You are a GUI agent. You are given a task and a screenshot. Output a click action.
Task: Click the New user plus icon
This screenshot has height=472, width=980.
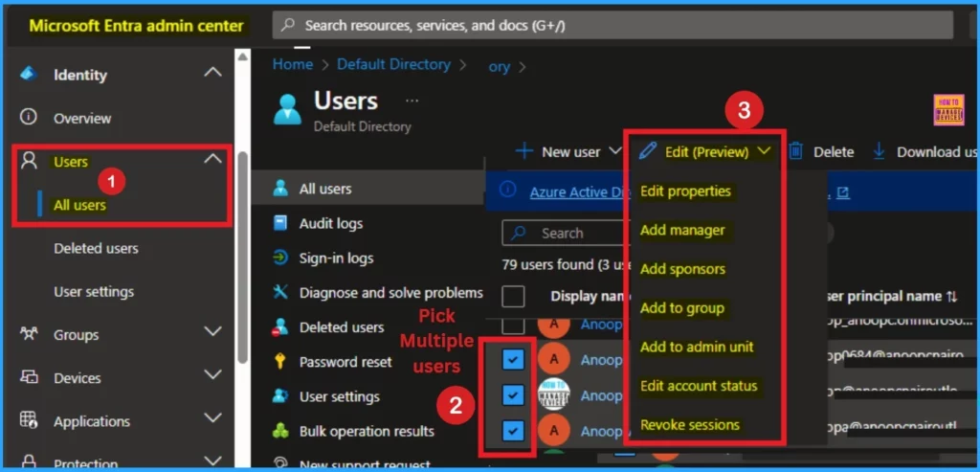523,151
